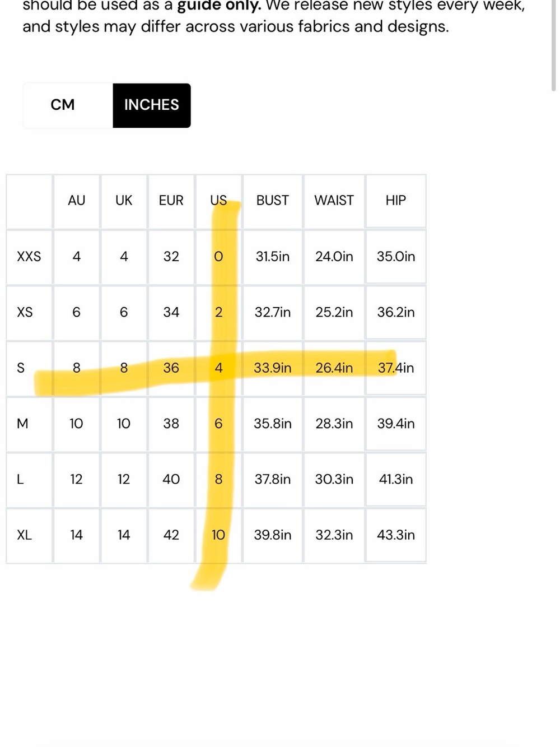Click the WAIST column header

pos(334,201)
